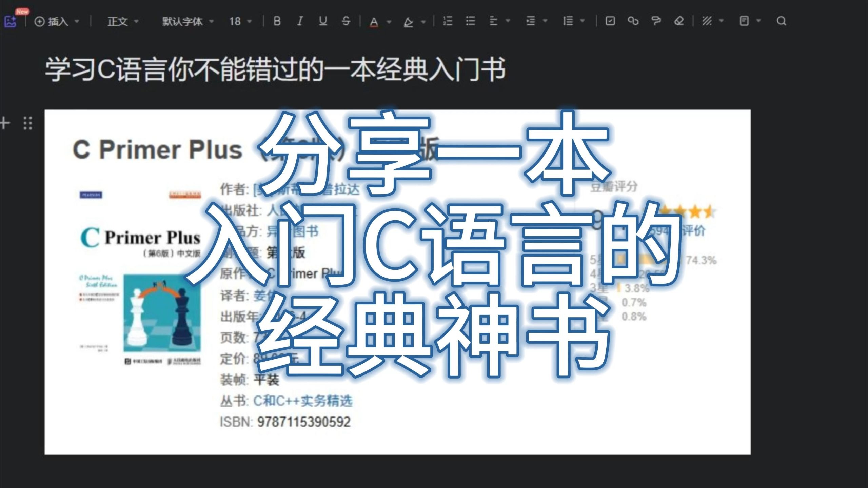Toggle strikethrough formatting
This screenshot has height=488, width=868.
346,21
